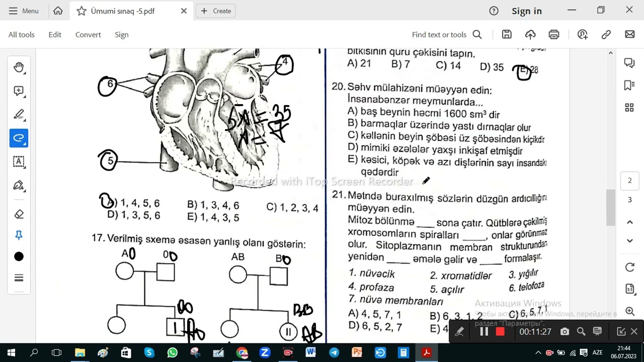Screen dimensions: 644x362
Task: Select the Add comment tool
Action: click(19, 91)
